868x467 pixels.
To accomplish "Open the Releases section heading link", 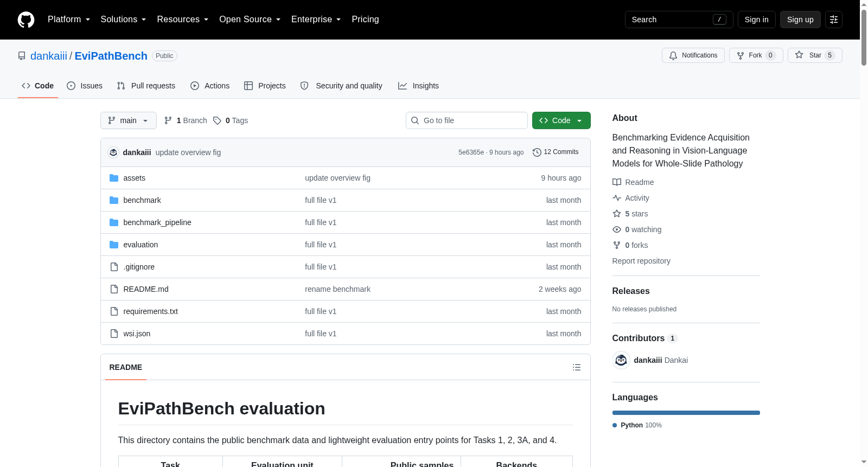I will coord(631,291).
